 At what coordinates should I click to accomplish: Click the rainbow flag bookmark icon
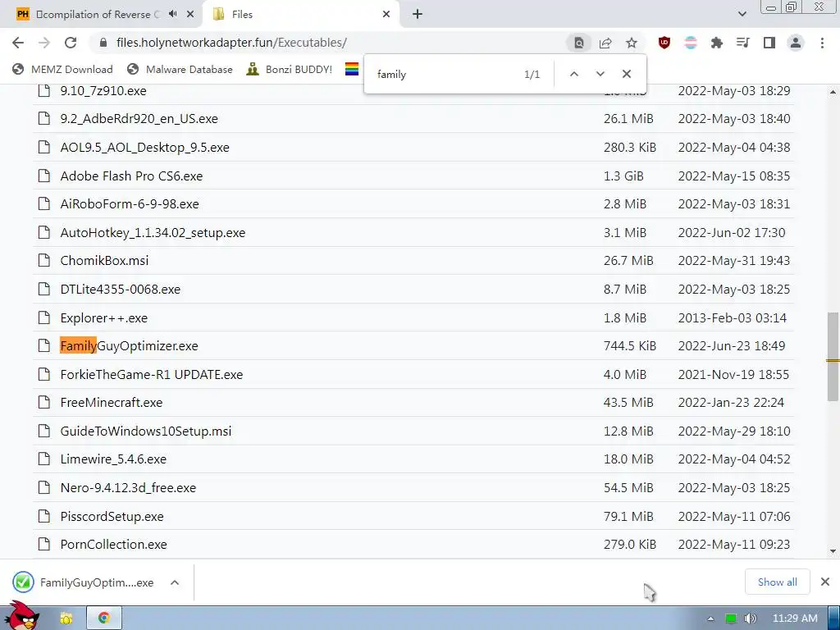(x=352, y=69)
